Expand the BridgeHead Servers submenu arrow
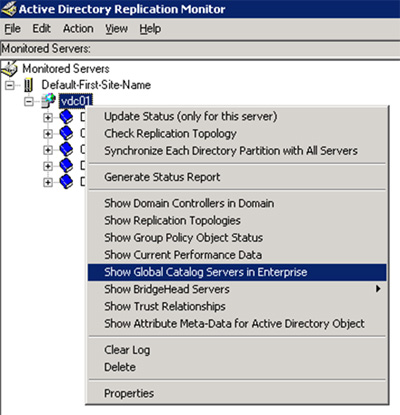The image size is (400, 415). coord(378,289)
